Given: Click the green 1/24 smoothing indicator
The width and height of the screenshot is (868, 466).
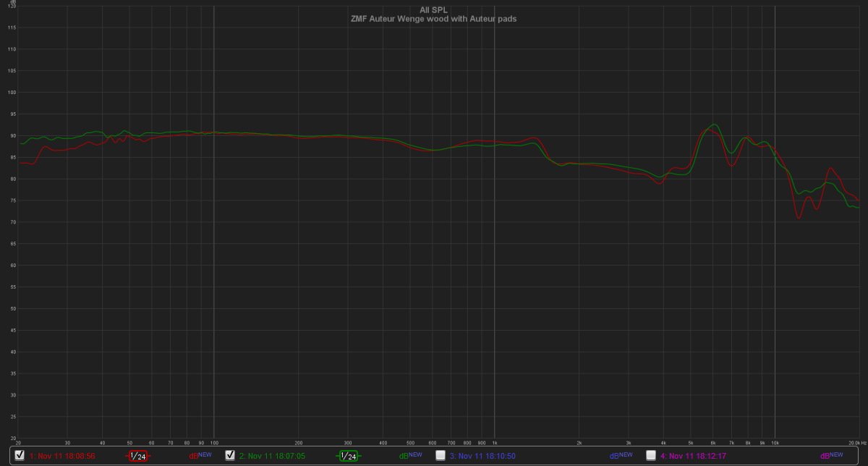Looking at the screenshot, I should tap(349, 456).
